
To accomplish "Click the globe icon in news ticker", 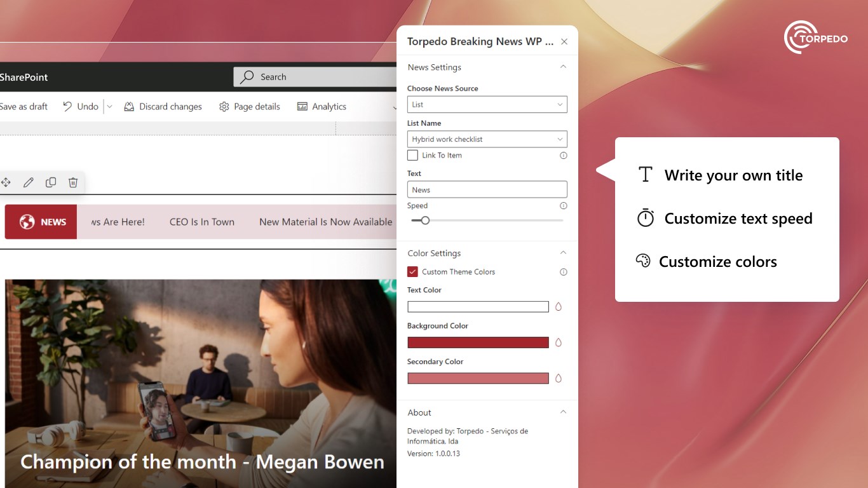I will tap(27, 222).
